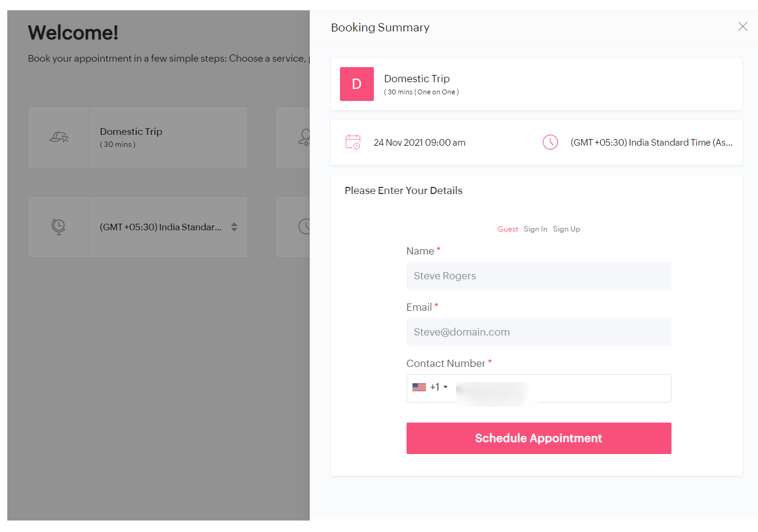Image resolution: width=758 pixels, height=532 pixels.
Task: Click the Domestic Trip cap icon
Action: pyautogui.click(x=59, y=138)
